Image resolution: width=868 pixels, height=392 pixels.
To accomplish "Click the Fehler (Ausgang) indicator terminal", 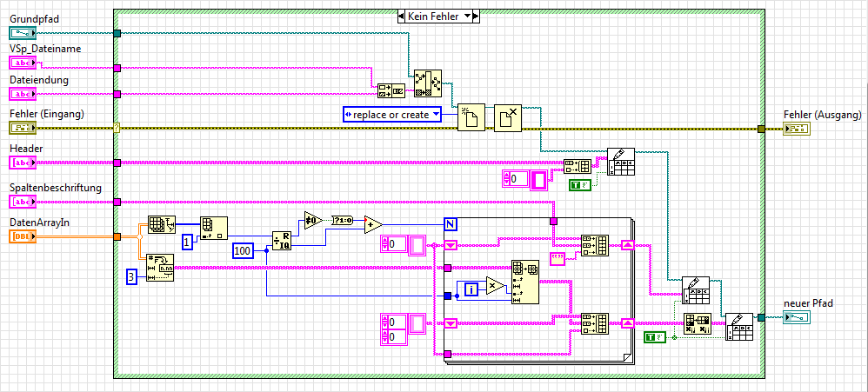I will [797, 130].
